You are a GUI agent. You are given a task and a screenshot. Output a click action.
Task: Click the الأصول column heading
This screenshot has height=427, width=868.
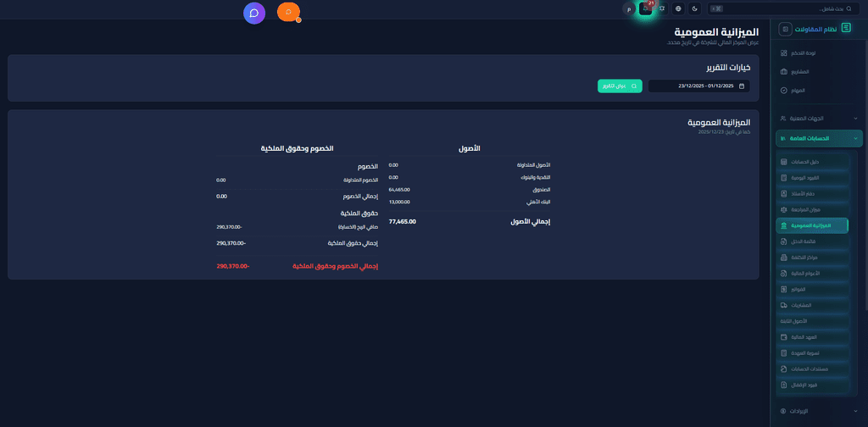[470, 149]
